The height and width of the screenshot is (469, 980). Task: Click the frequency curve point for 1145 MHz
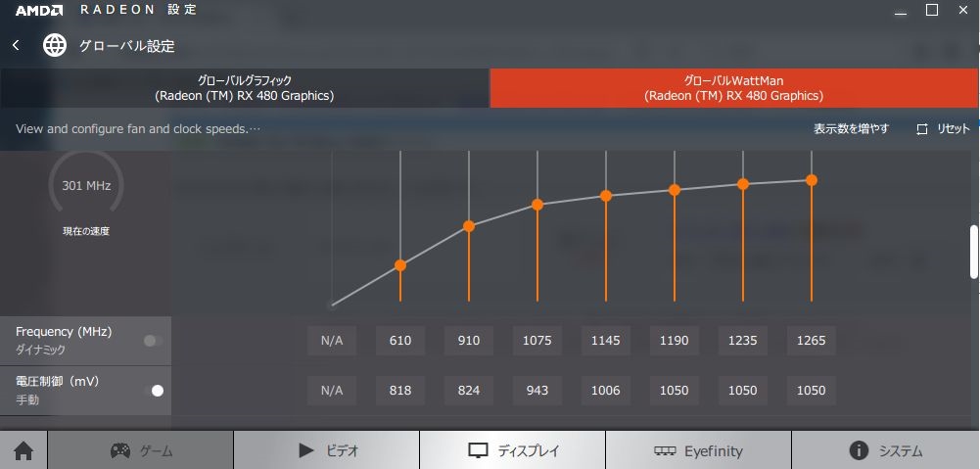click(606, 196)
